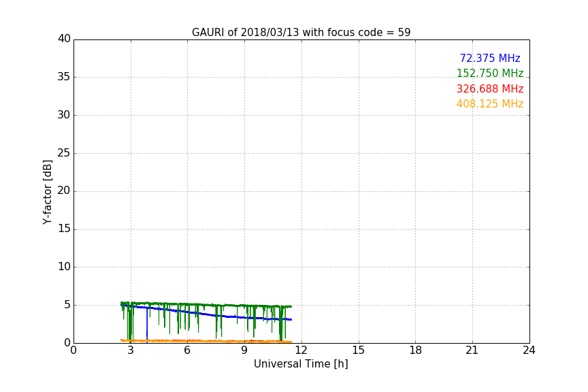Viewport: 588px width, 392px height.
Task: Select the orange 408.125 MHz legend label
Action: tap(490, 104)
